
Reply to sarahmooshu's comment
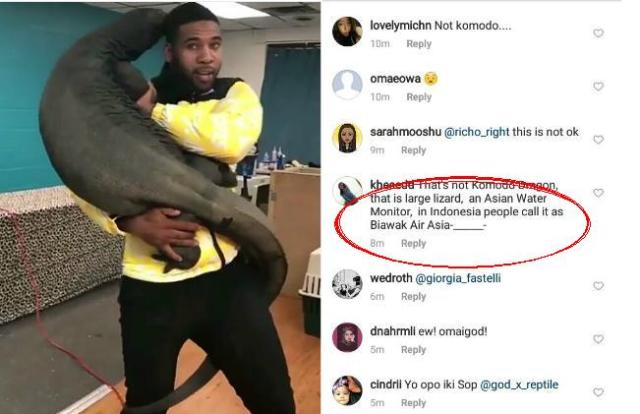click(413, 150)
